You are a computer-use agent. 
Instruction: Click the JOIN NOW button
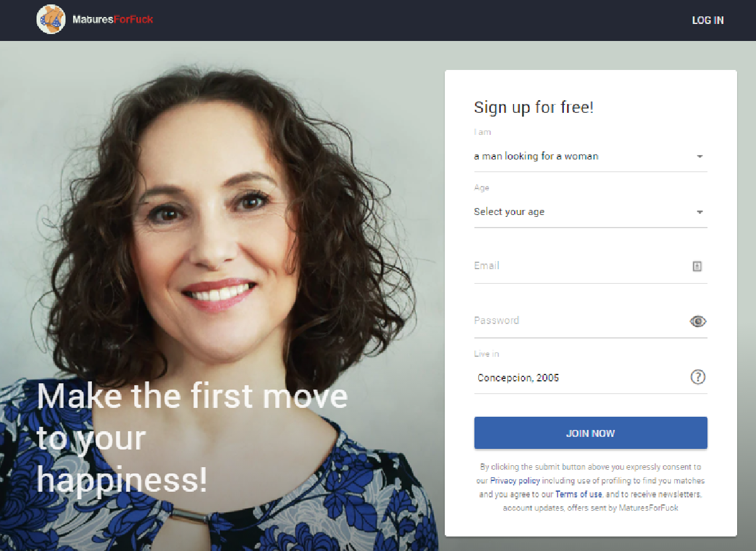point(590,433)
